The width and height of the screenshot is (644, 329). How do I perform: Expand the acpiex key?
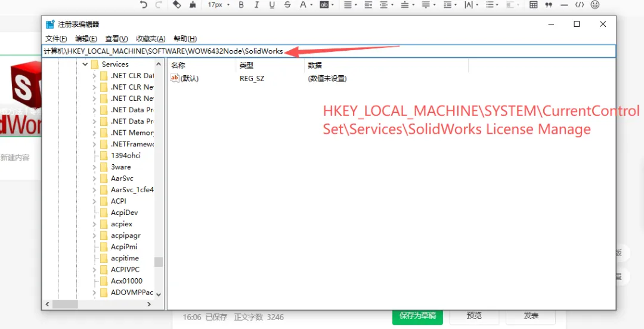[94, 224]
